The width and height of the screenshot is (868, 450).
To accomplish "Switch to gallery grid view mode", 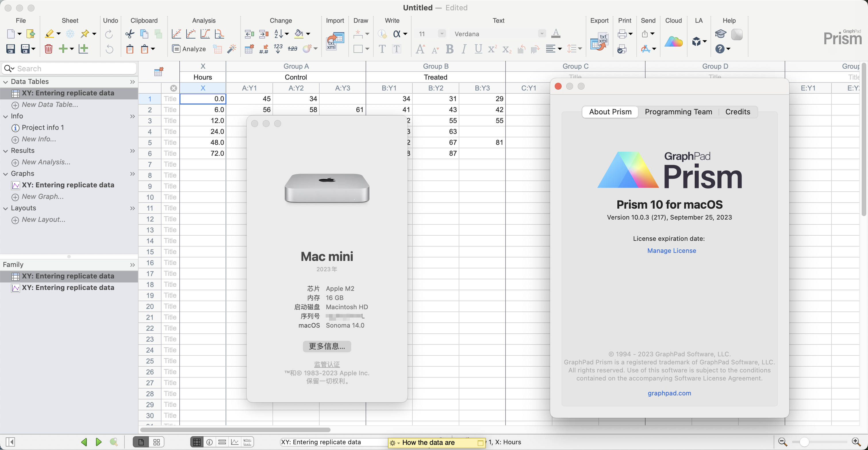I will tap(156, 442).
